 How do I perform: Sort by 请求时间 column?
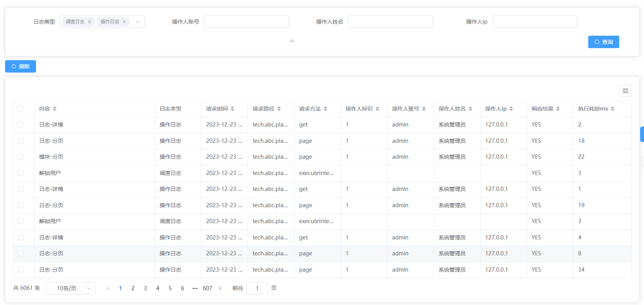coord(232,109)
